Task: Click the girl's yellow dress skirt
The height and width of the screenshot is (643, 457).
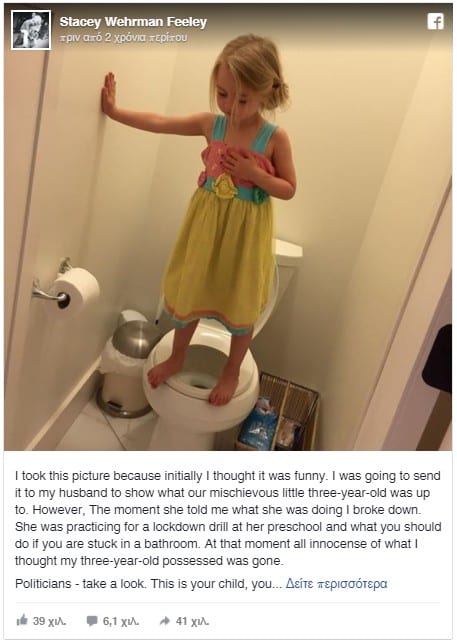Action: [x=220, y=258]
